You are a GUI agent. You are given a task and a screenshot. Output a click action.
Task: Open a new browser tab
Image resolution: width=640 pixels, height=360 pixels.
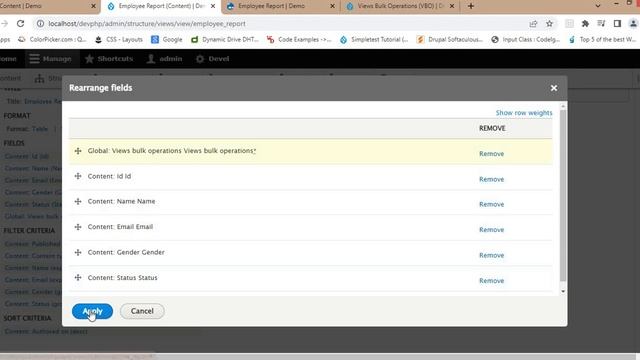[471, 6]
